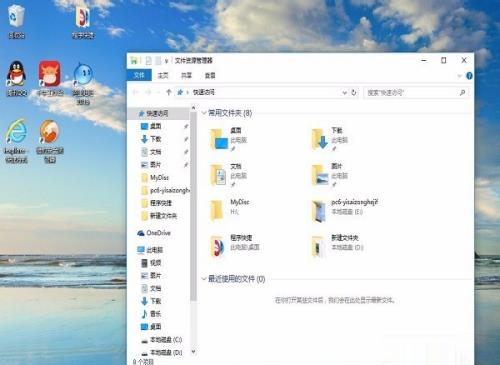Click the pin icon beside sidebar 桌面
Screen dimensions: 500x365
click(186, 126)
